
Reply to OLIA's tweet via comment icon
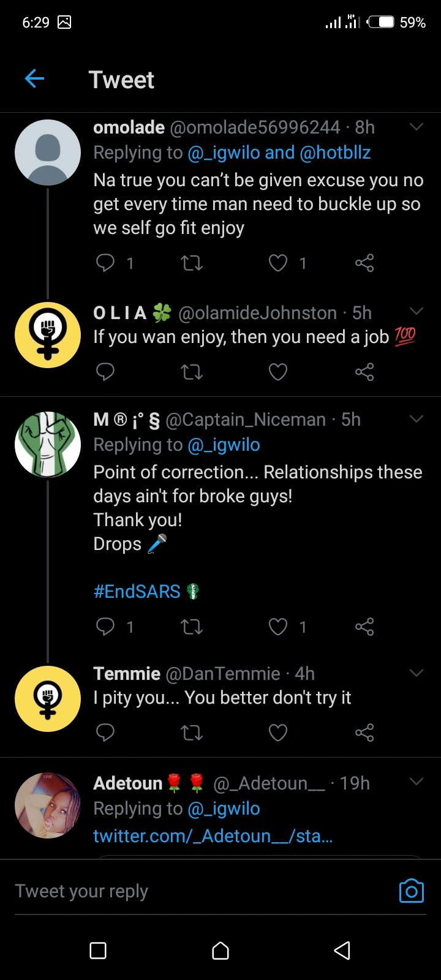coord(105,372)
